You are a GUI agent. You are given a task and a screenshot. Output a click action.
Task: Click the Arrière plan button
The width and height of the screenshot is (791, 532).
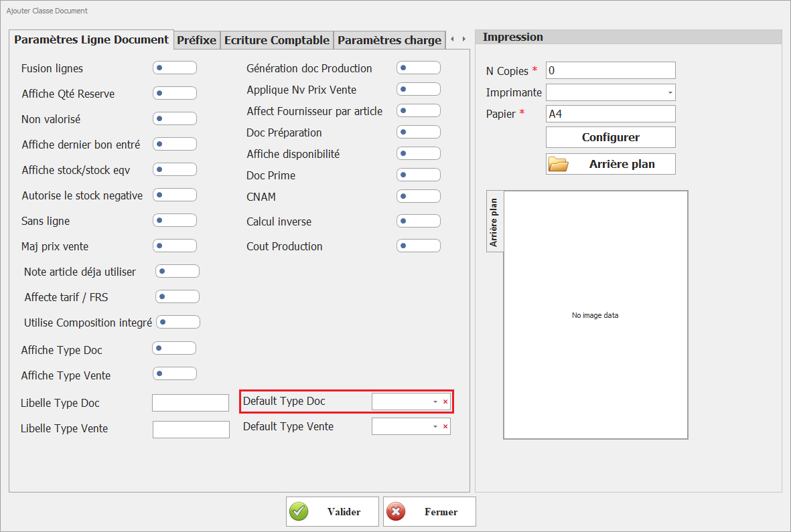point(610,164)
